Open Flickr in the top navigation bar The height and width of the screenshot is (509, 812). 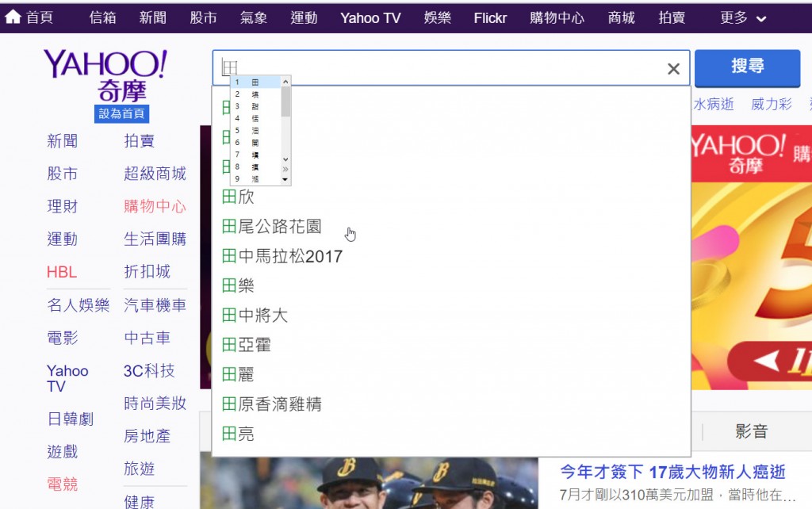pyautogui.click(x=490, y=18)
